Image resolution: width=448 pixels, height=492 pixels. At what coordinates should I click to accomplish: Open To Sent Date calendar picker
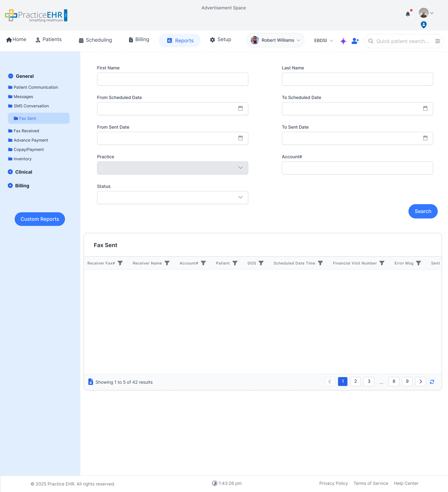pos(425,138)
